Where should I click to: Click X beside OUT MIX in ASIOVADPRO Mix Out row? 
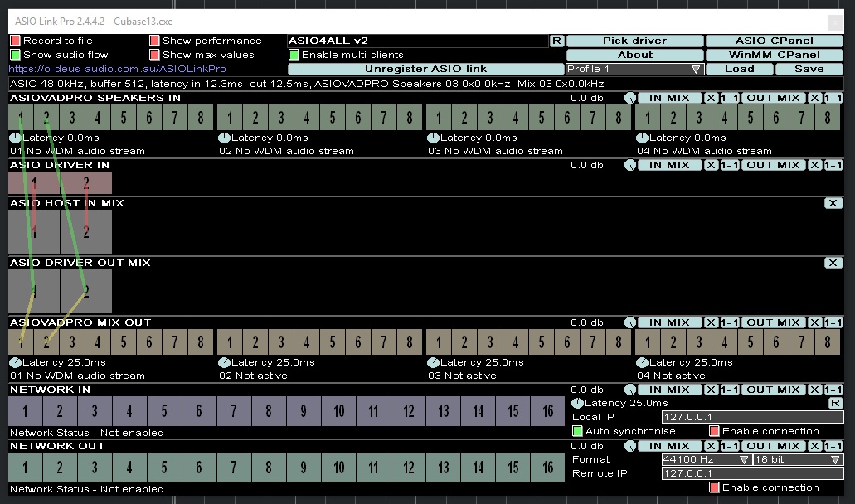tap(814, 322)
